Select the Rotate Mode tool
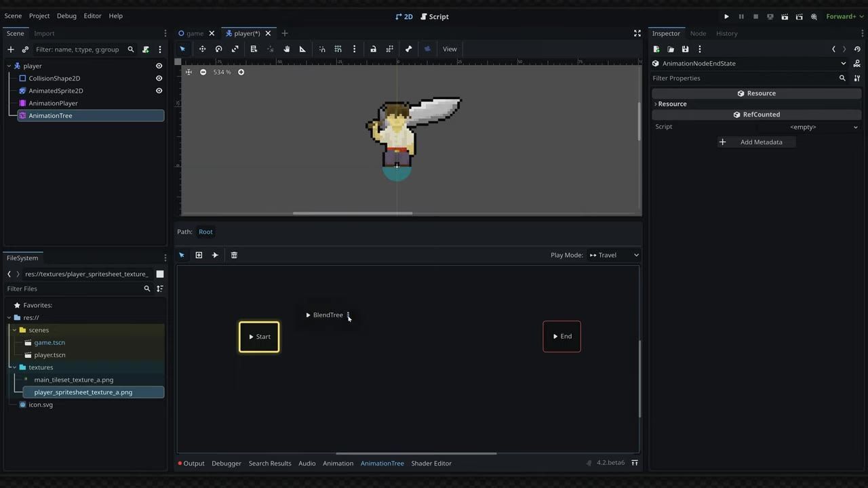 click(x=218, y=49)
